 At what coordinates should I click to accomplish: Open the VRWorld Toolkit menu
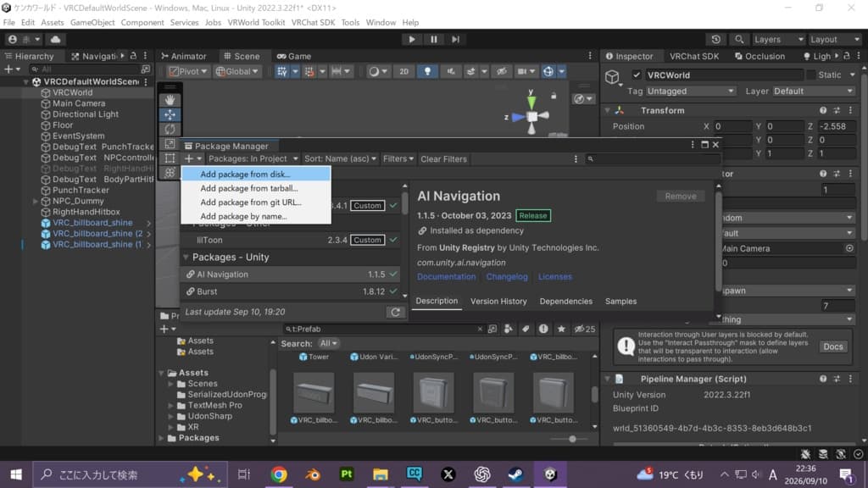(256, 23)
